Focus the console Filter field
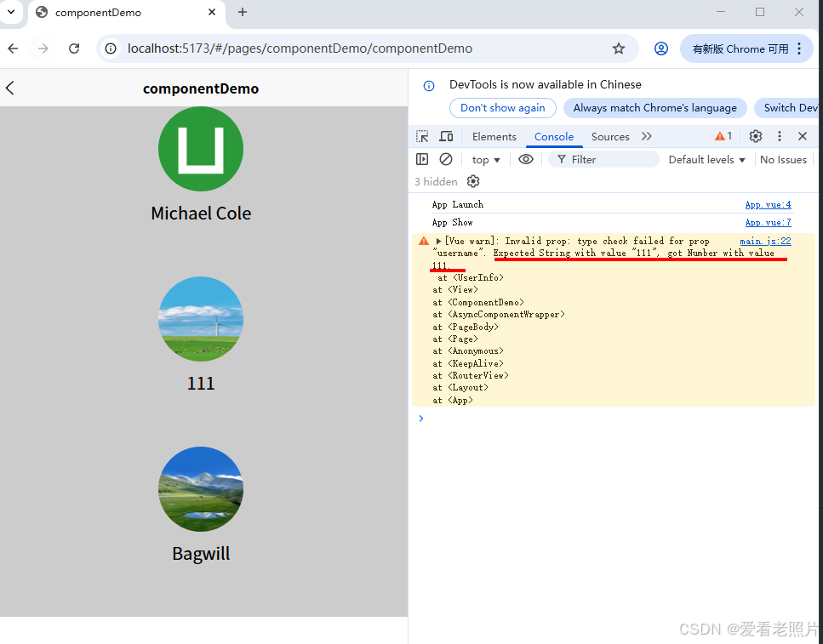This screenshot has height=644, width=823. pos(603,160)
